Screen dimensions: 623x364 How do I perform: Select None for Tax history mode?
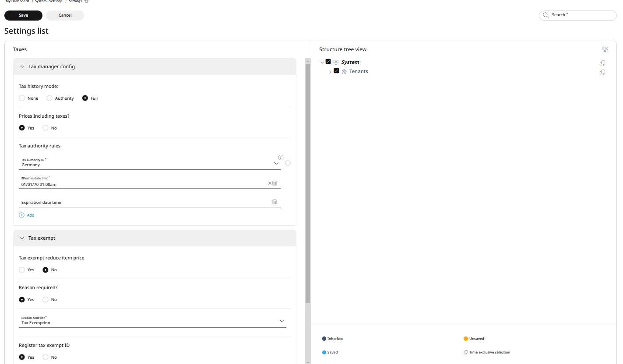pos(22,98)
